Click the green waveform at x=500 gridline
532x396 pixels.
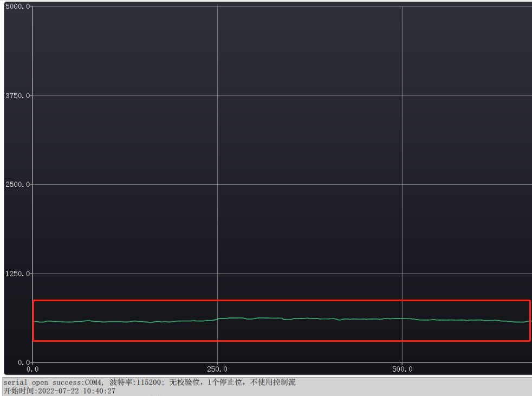click(402, 319)
